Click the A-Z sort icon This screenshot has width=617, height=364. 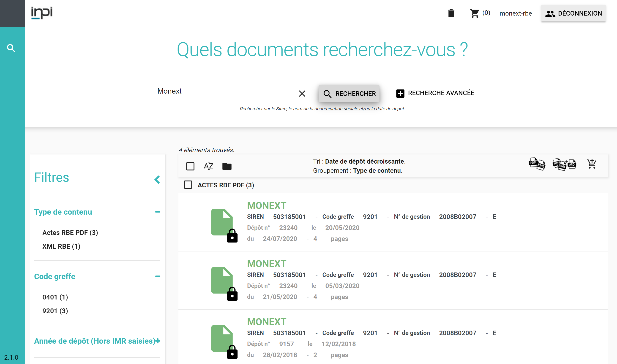point(208,166)
